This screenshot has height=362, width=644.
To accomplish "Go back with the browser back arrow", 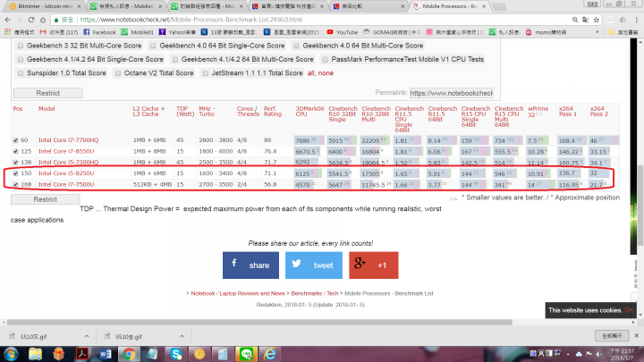I will click(8, 20).
